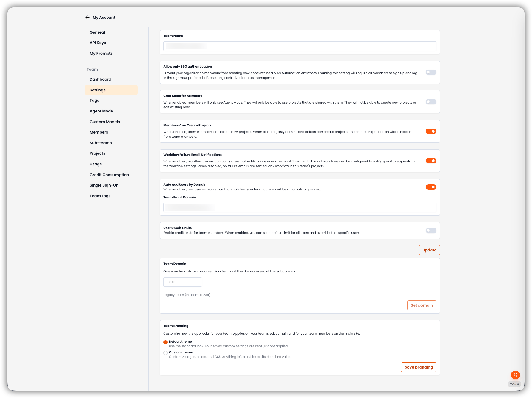532x398 pixels.
Task: Click the Set domain button
Action: point(422,305)
